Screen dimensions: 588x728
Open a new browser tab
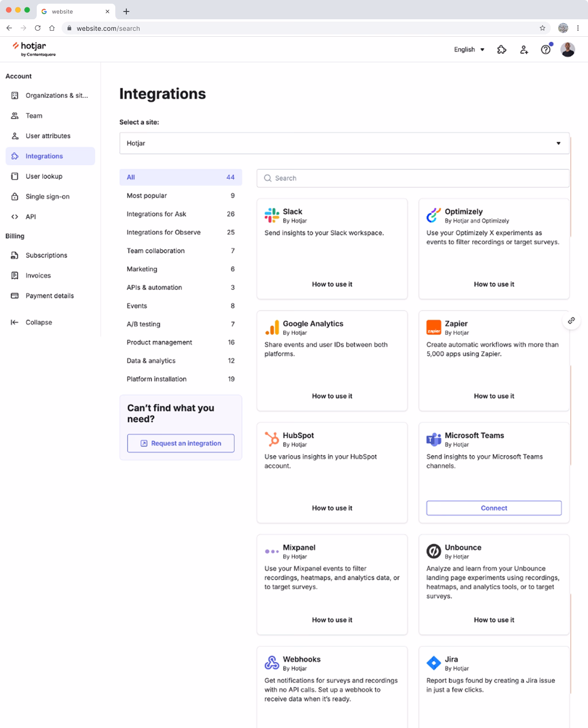126,11
